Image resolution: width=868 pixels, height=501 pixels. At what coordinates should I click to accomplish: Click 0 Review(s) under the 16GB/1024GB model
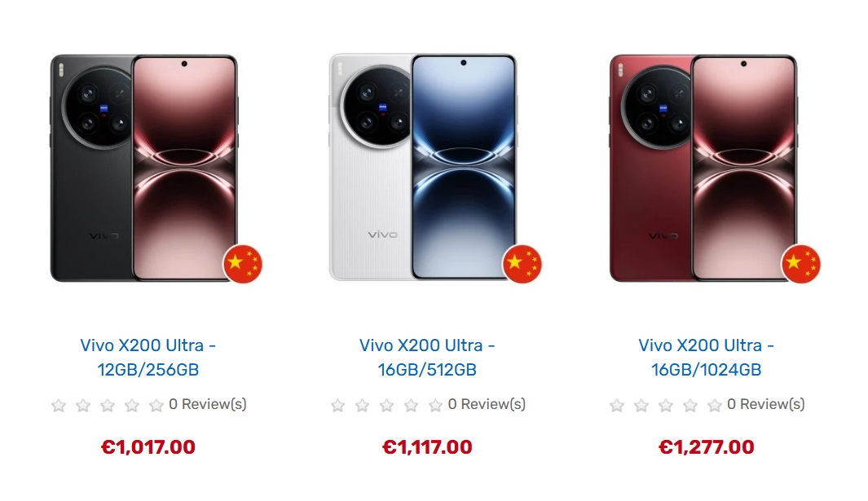[765, 405]
